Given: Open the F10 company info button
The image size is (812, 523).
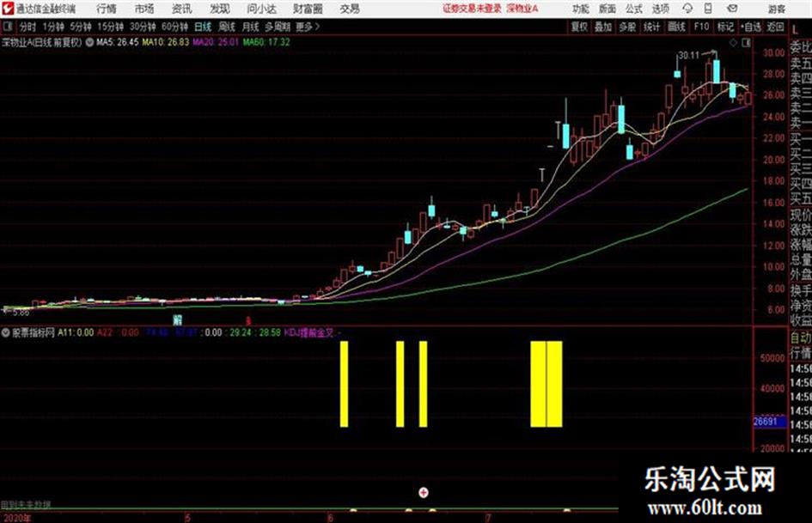Looking at the screenshot, I should pos(701,27).
